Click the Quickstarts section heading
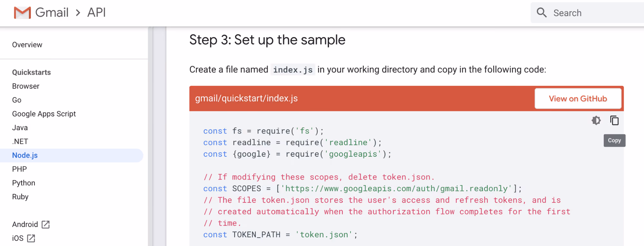Image resolution: width=644 pixels, height=246 pixels. click(32, 73)
